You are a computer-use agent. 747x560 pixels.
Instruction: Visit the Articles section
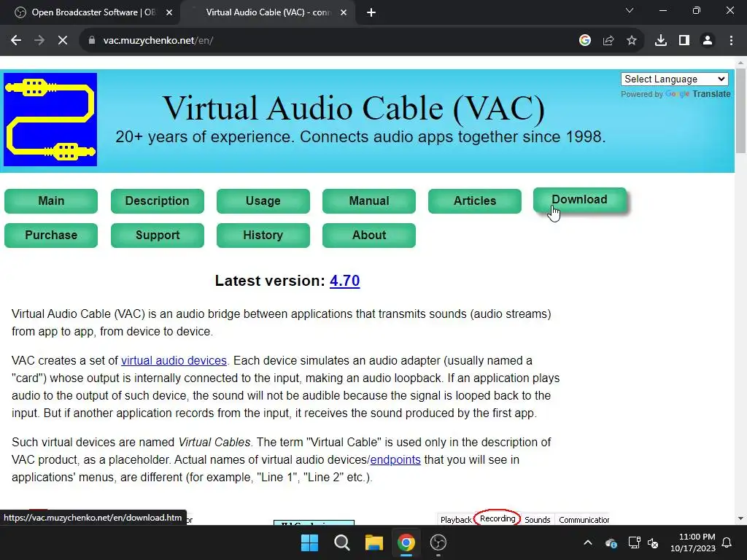click(x=474, y=201)
